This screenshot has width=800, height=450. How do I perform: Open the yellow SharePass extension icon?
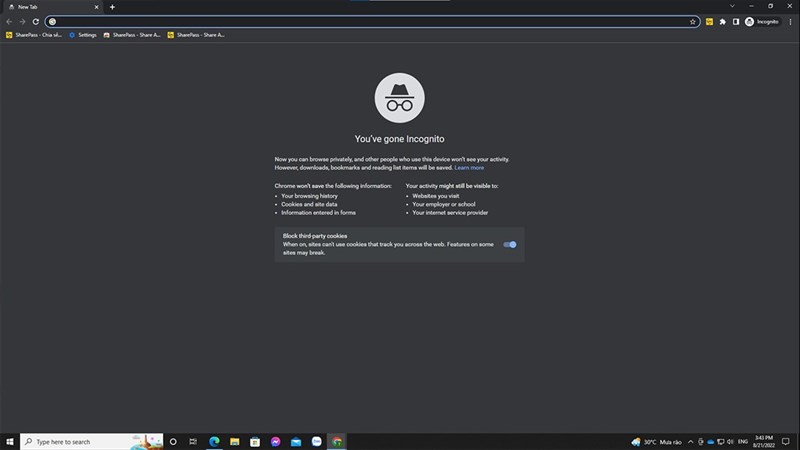coord(709,22)
